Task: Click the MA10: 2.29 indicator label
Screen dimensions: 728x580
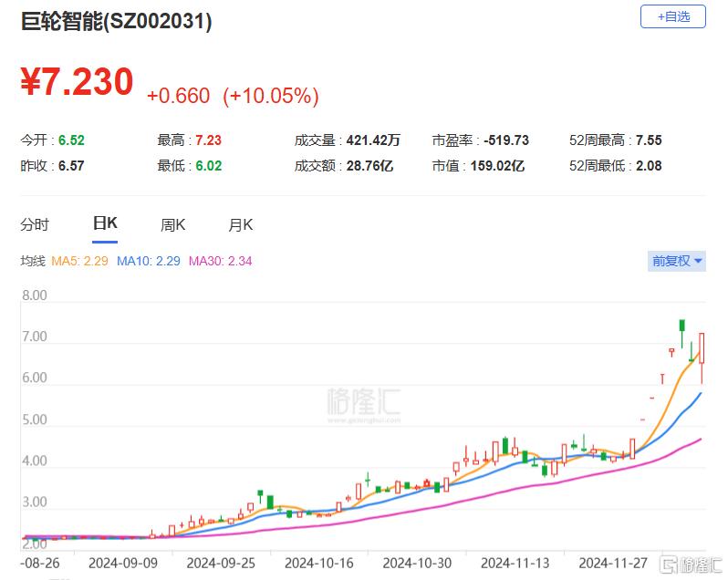Action: [149, 261]
